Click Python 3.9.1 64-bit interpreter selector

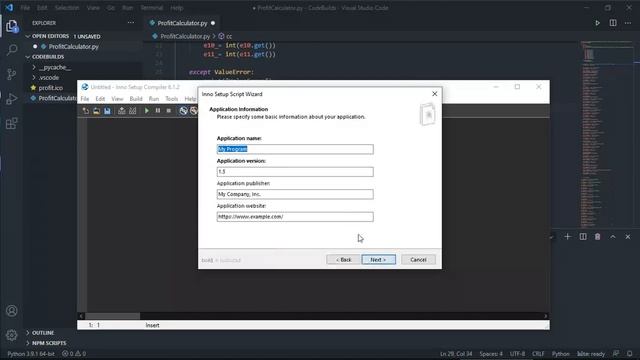31,354
